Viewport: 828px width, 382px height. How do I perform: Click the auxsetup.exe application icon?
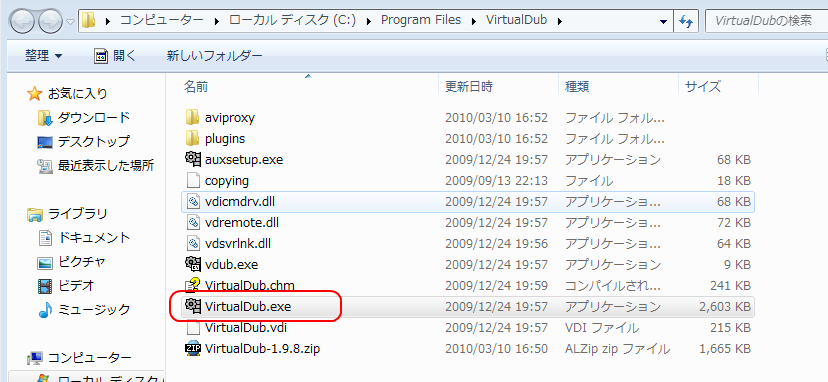[x=193, y=159]
